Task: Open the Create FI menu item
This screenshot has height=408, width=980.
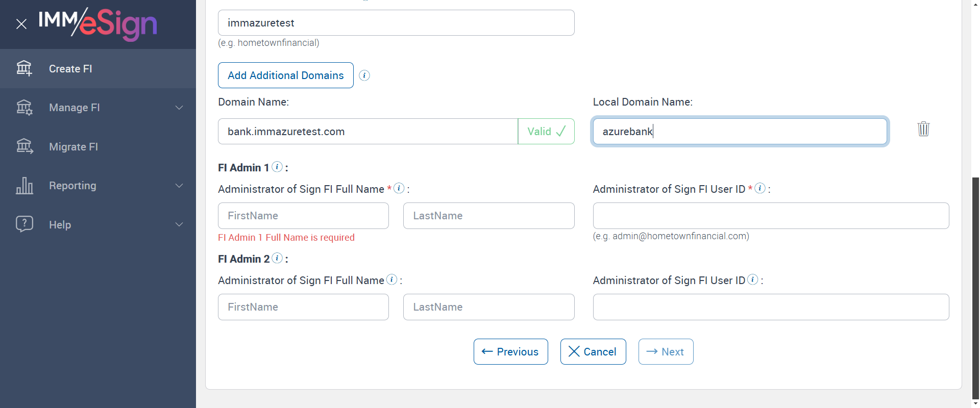Action: [x=70, y=69]
